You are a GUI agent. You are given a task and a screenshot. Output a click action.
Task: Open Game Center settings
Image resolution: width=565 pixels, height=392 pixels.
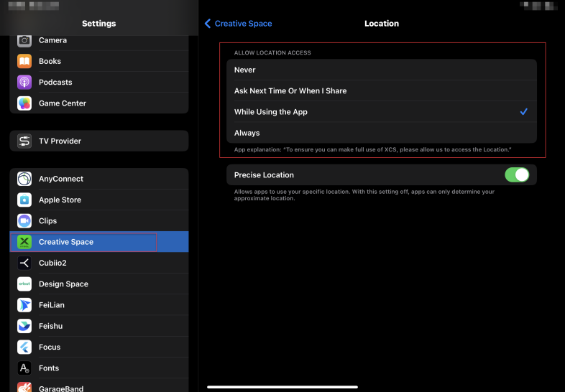pyautogui.click(x=99, y=103)
